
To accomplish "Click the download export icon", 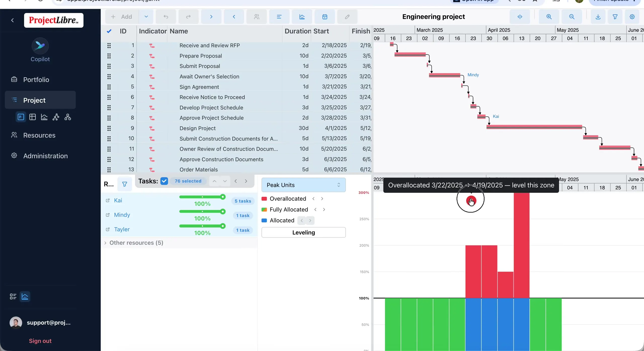I will coord(598,17).
